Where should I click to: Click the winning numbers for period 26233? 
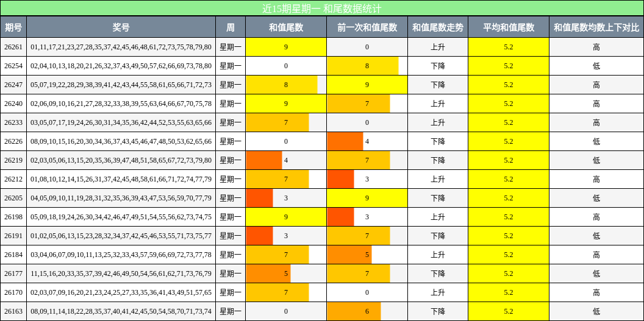(x=121, y=122)
